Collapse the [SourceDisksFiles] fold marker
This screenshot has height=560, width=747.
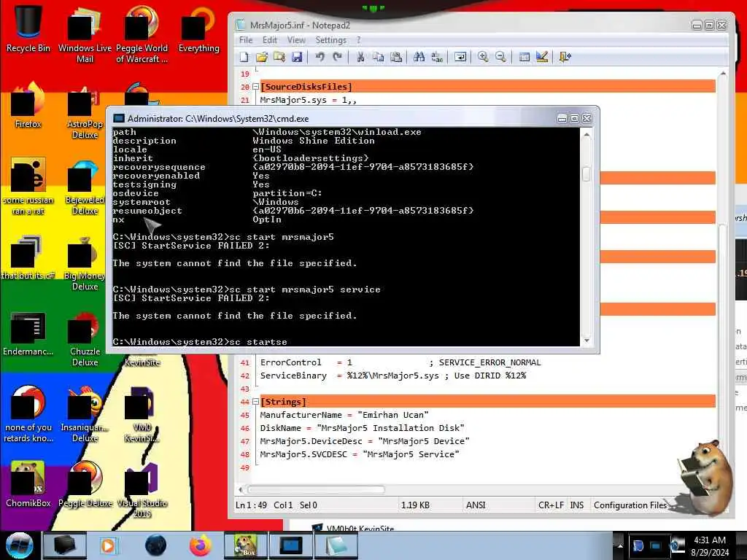(x=255, y=87)
